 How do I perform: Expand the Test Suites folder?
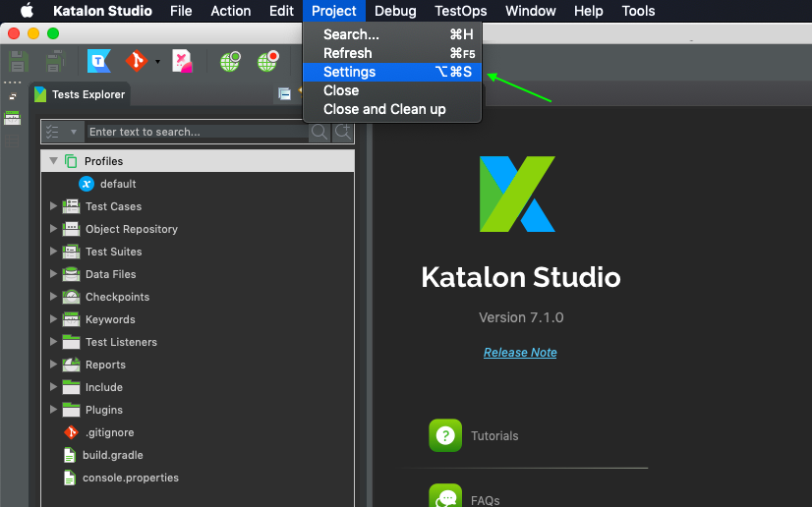tap(53, 252)
